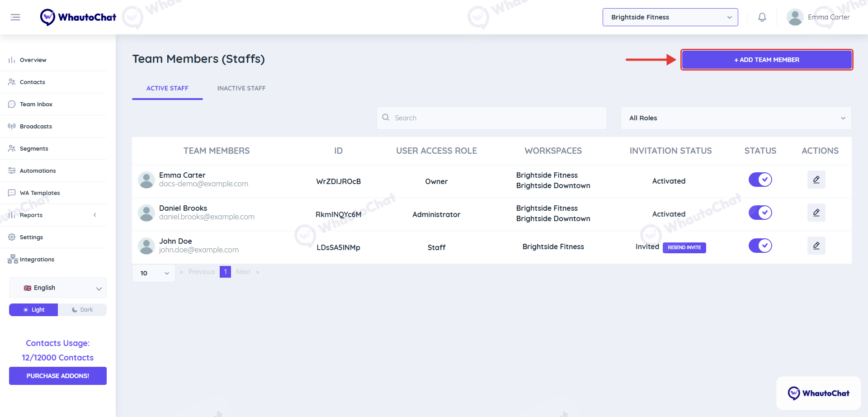Click Emma Carter profile avatar in header
This screenshot has width=868, height=417.
point(795,17)
